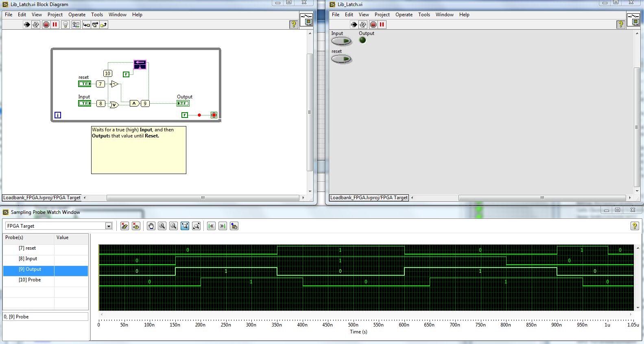Screen dimensions: 644x344
Task: Click Loadbank_FPGA.lvproj/FPGA Target label in Block Diagram
Action: (42, 198)
